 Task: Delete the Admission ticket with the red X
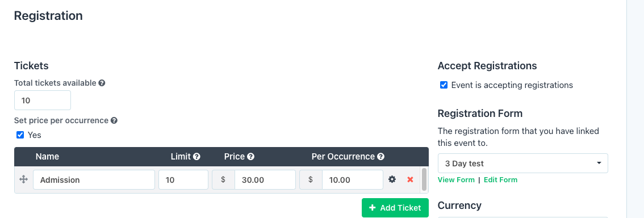(410, 179)
